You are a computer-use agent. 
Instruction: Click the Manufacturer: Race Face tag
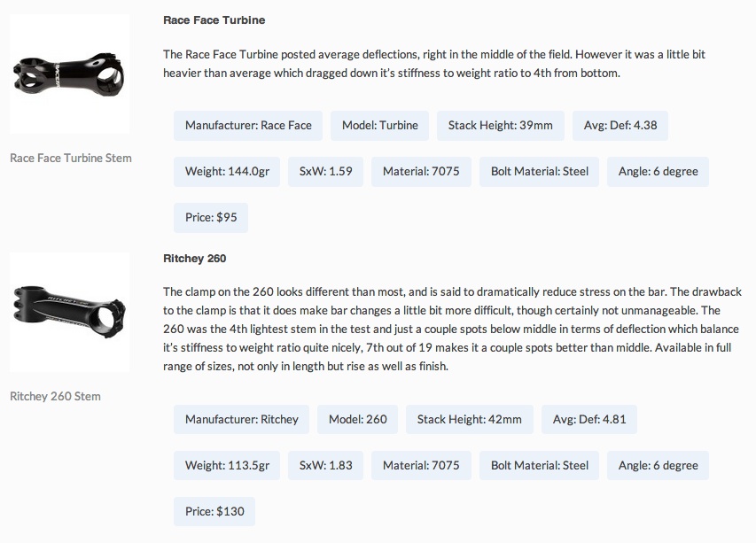click(248, 126)
